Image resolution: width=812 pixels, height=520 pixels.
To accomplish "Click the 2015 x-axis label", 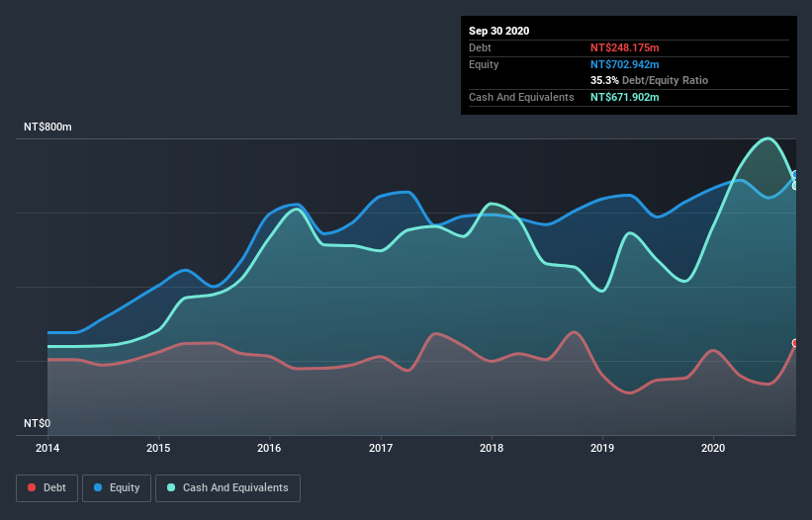I will point(158,448).
